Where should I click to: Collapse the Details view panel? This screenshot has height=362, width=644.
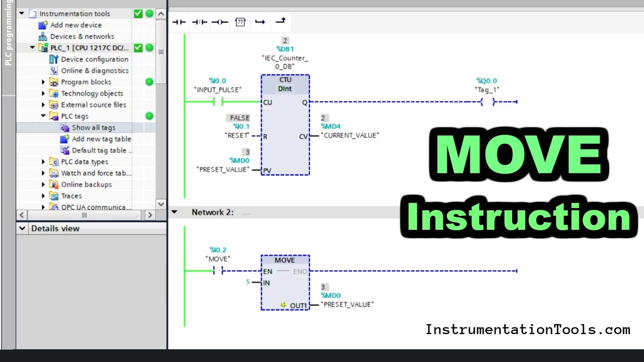point(22,228)
